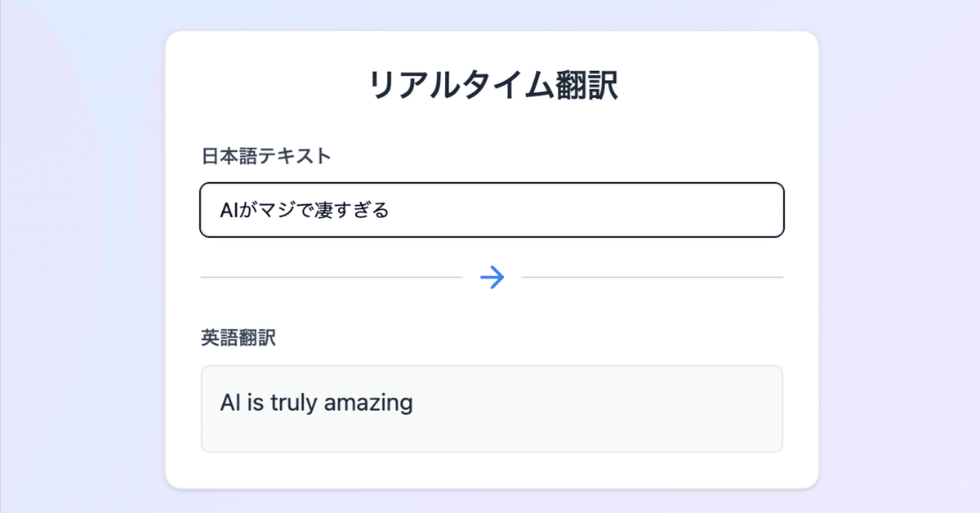Click blank area inside translation output box
Image resolution: width=980 pixels, height=513 pixels.
[596, 408]
